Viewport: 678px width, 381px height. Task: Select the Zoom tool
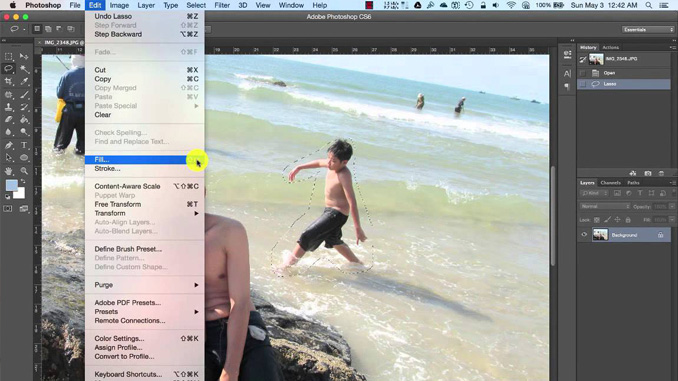click(24, 171)
